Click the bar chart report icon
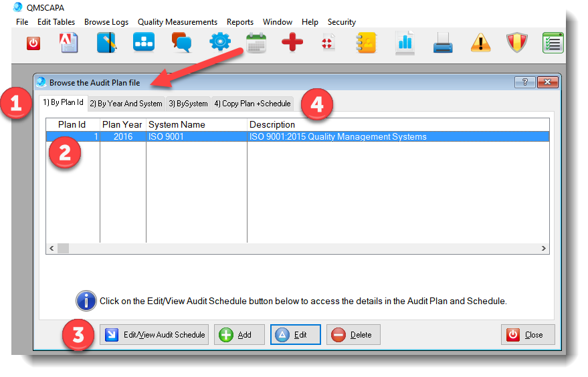The height and width of the screenshot is (377, 588). click(405, 43)
